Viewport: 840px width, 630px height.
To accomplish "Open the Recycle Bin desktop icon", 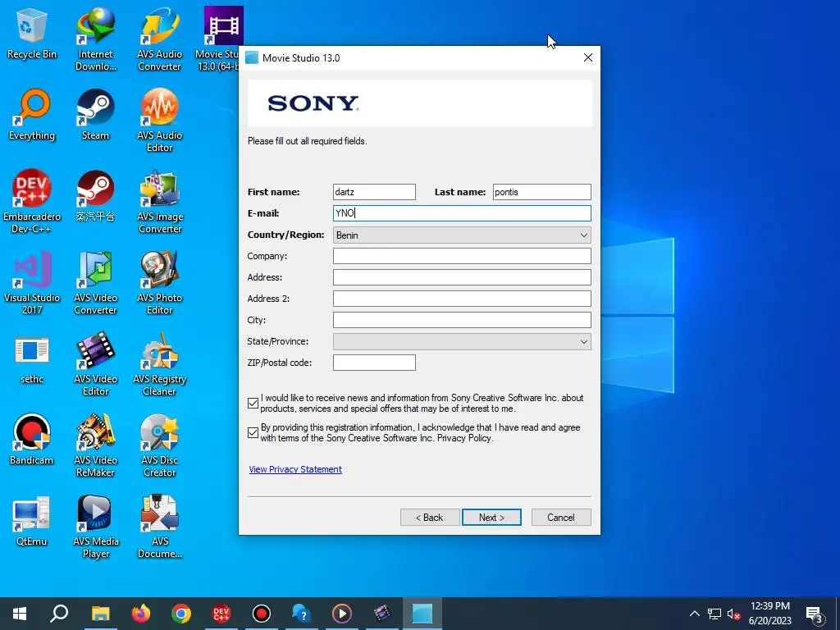I will (x=32, y=34).
